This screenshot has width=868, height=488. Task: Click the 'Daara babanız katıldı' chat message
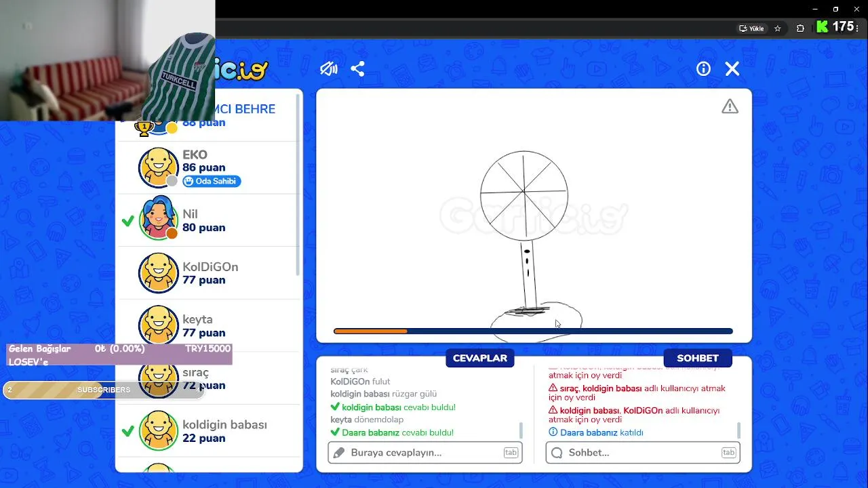point(596,432)
